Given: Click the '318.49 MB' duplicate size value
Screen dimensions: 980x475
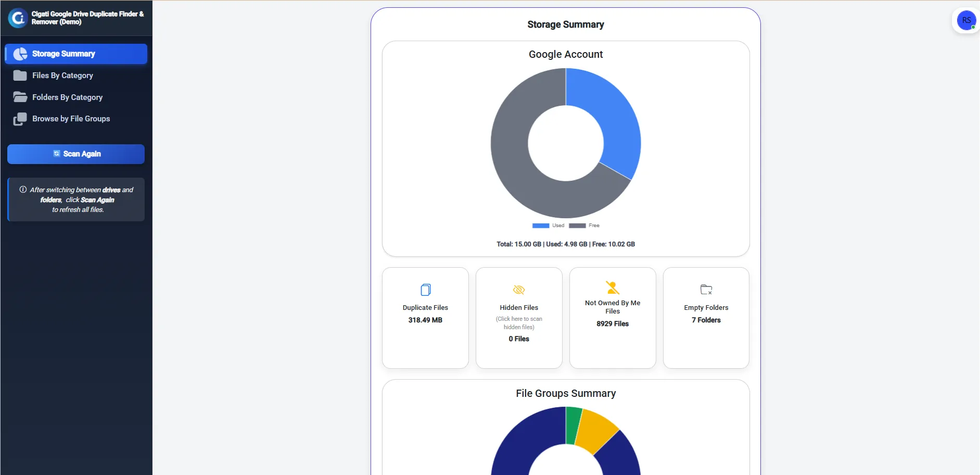Looking at the screenshot, I should pos(425,320).
